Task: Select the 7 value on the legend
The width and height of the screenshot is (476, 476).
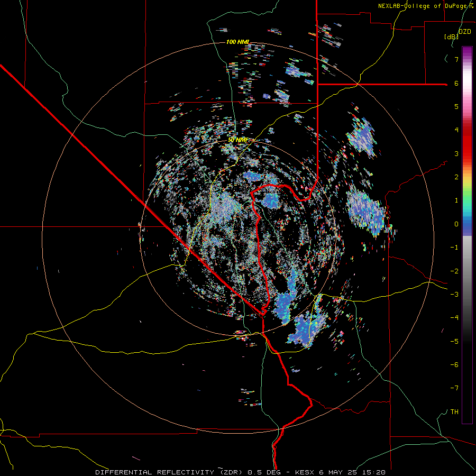Action: (x=456, y=59)
